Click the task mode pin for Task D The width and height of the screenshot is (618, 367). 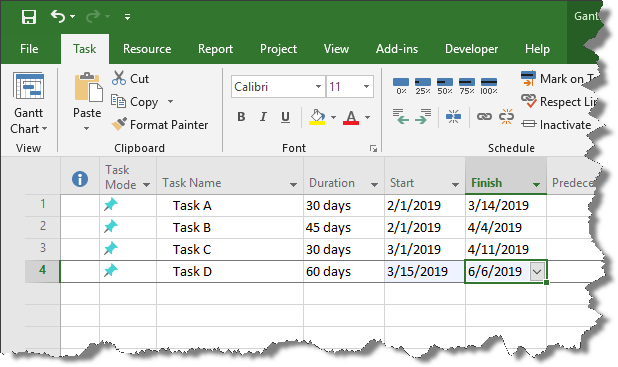pos(111,271)
